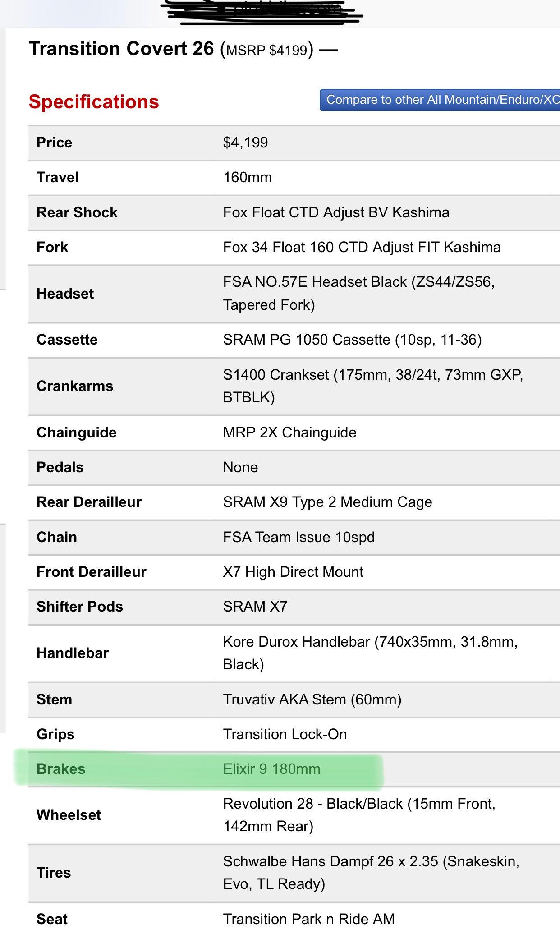Click the Revolution 28 wheelset description
The height and width of the screenshot is (934, 560).
[x=359, y=814]
